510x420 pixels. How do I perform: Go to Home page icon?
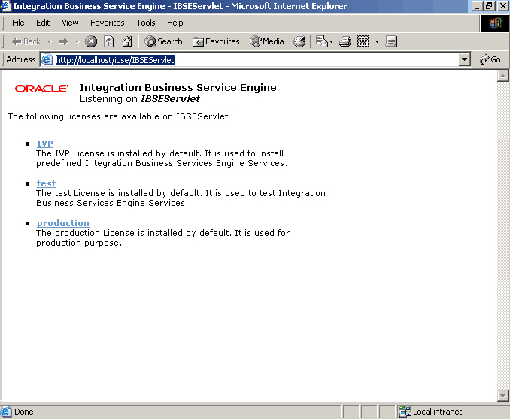[x=127, y=41]
